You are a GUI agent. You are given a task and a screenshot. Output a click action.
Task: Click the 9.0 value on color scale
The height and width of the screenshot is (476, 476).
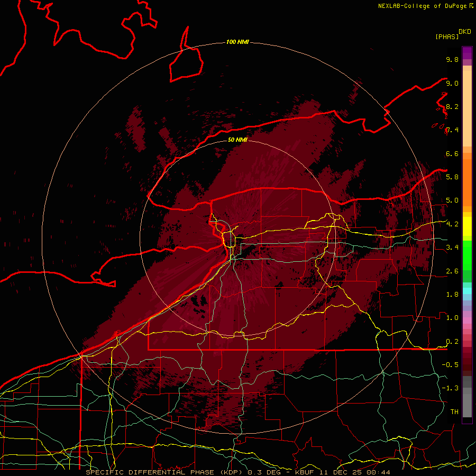[452, 83]
